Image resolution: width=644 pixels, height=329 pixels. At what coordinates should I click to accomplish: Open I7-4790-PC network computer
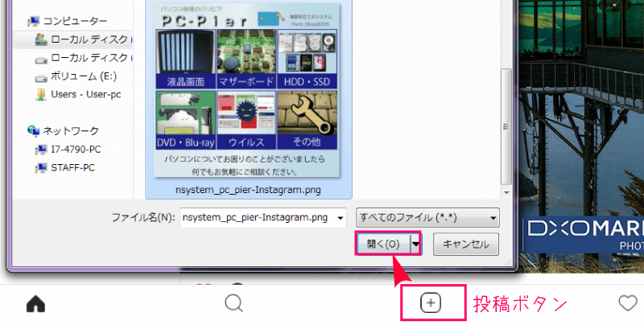[x=68, y=150]
